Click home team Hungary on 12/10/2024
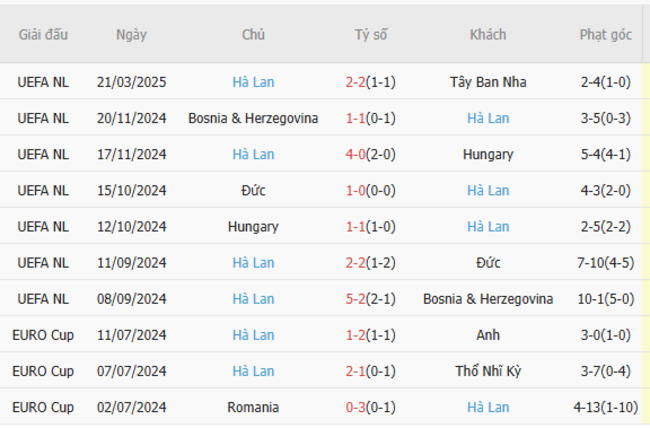Image resolution: width=650 pixels, height=428 pixels. click(x=253, y=226)
